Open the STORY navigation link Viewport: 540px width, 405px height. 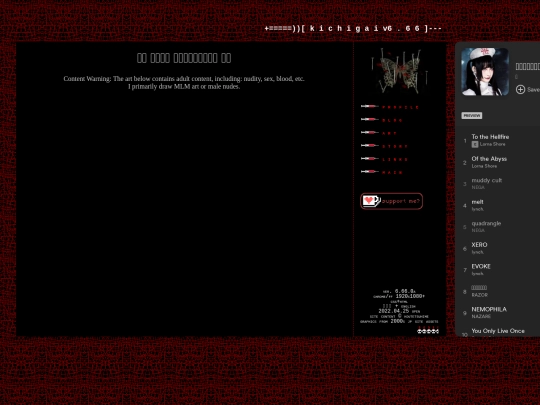(x=395, y=146)
